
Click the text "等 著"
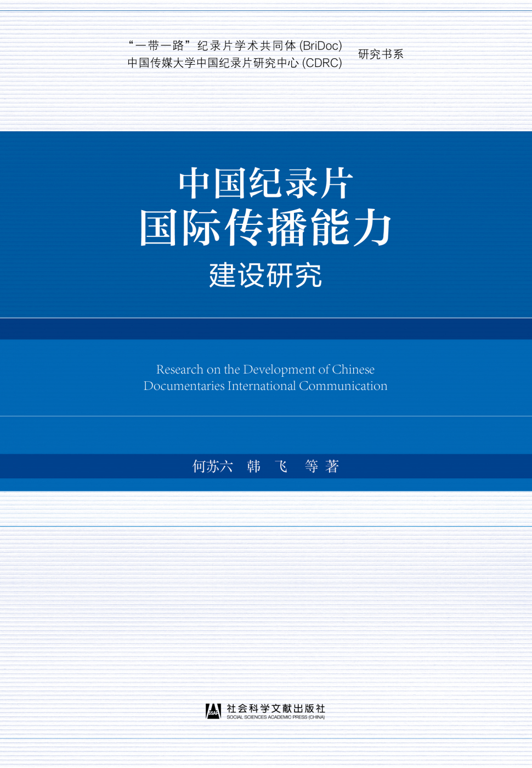pyautogui.click(x=322, y=466)
